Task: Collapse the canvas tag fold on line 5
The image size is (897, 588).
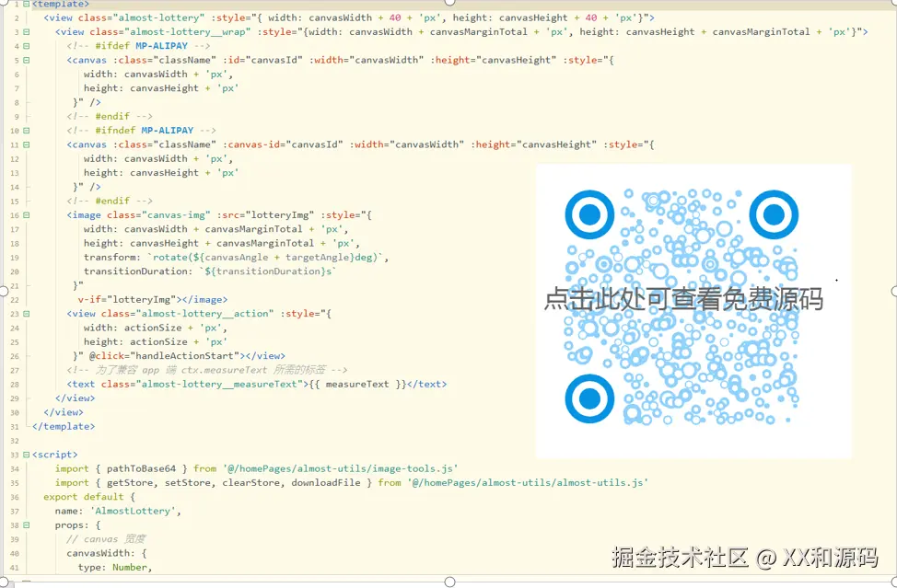Action: pos(27,60)
